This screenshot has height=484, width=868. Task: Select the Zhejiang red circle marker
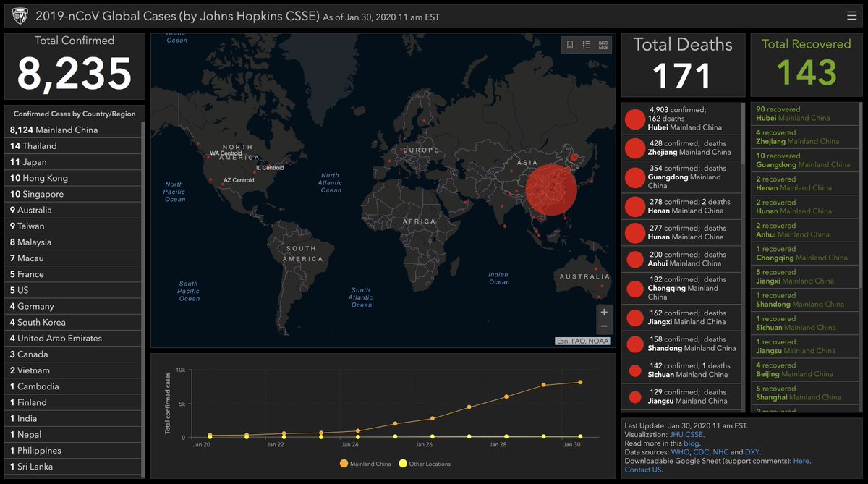pyautogui.click(x=634, y=148)
